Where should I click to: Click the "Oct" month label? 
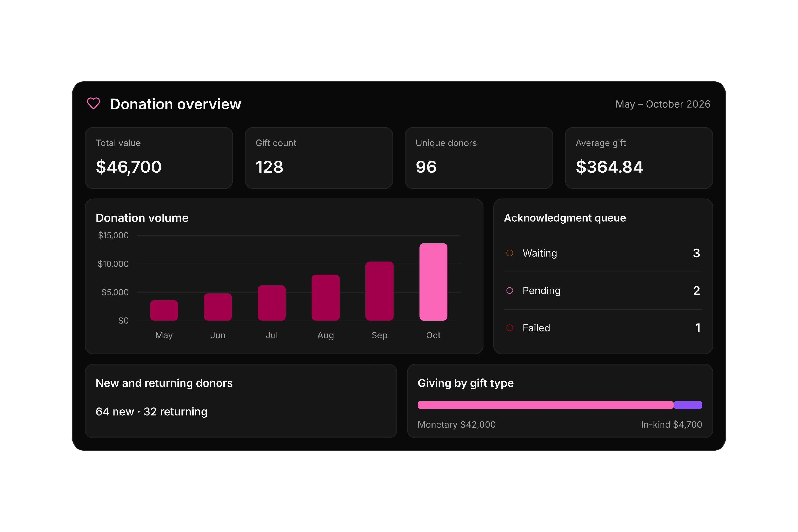[x=433, y=335]
